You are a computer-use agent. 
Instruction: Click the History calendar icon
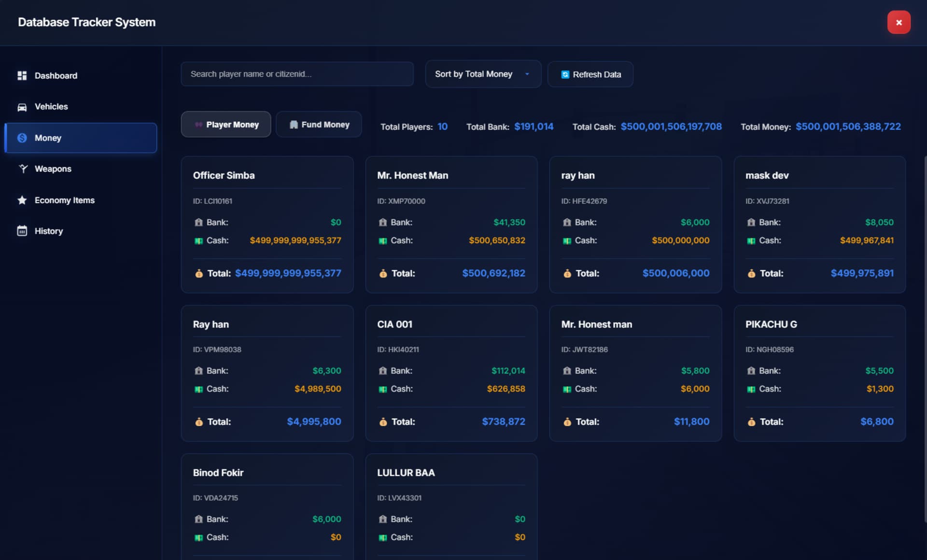click(22, 231)
